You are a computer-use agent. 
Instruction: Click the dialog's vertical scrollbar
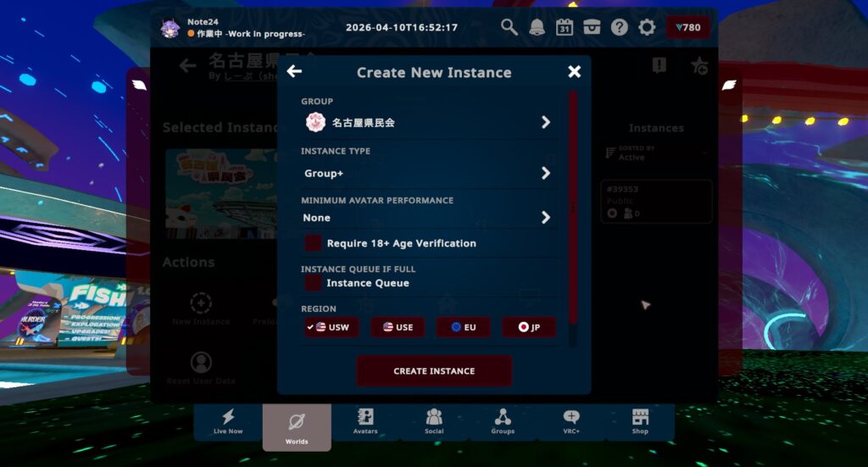coord(572,203)
